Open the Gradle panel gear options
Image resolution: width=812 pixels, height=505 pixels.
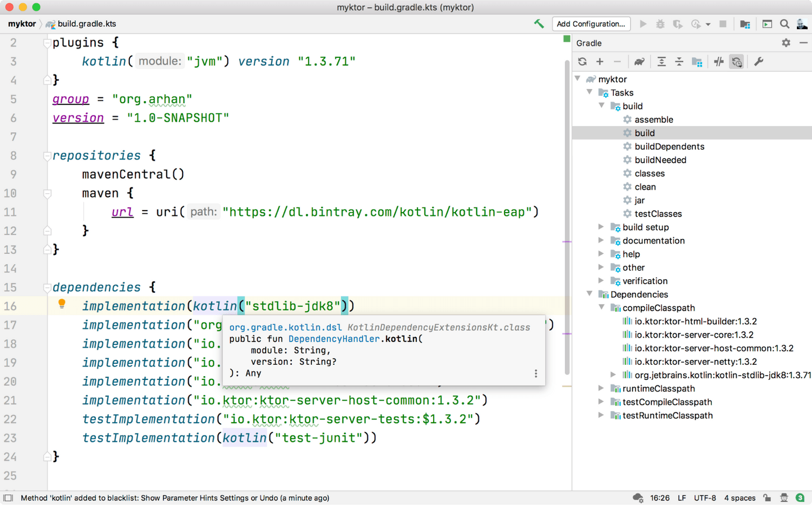tap(786, 43)
